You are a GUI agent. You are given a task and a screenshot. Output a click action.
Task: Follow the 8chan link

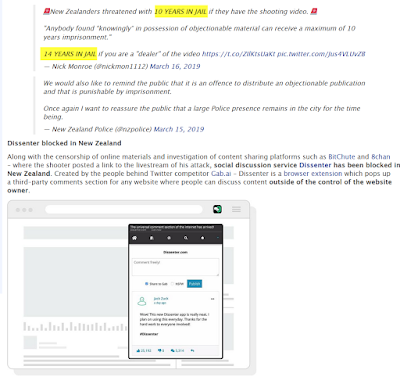[381, 157]
